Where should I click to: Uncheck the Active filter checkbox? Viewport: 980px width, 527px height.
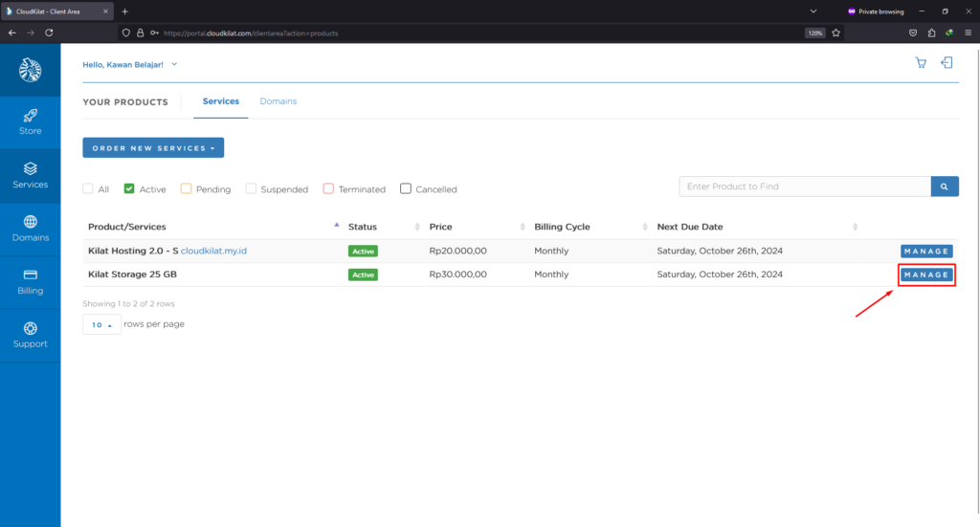(x=129, y=189)
